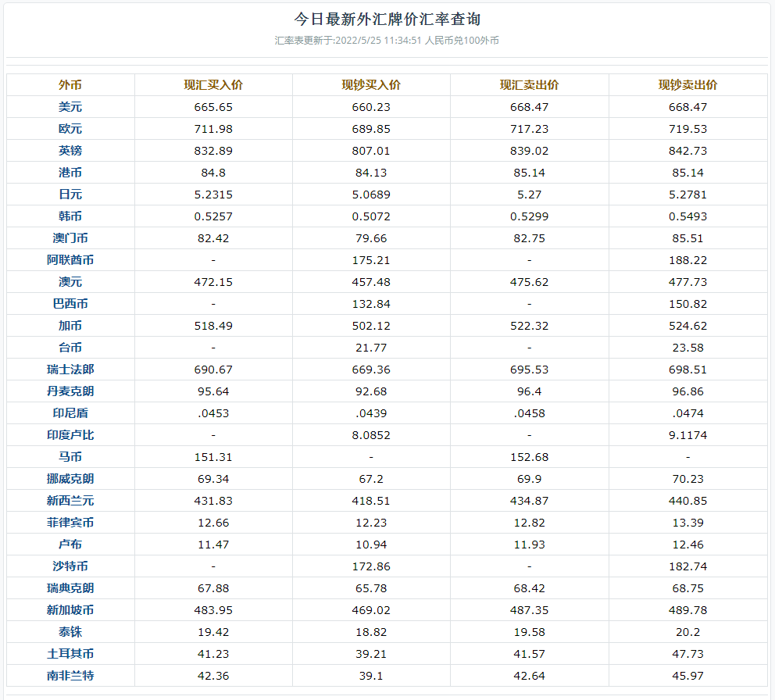Select the value 96.4 in 丹麦克朗 row
The height and width of the screenshot is (700, 775).
[x=530, y=391]
